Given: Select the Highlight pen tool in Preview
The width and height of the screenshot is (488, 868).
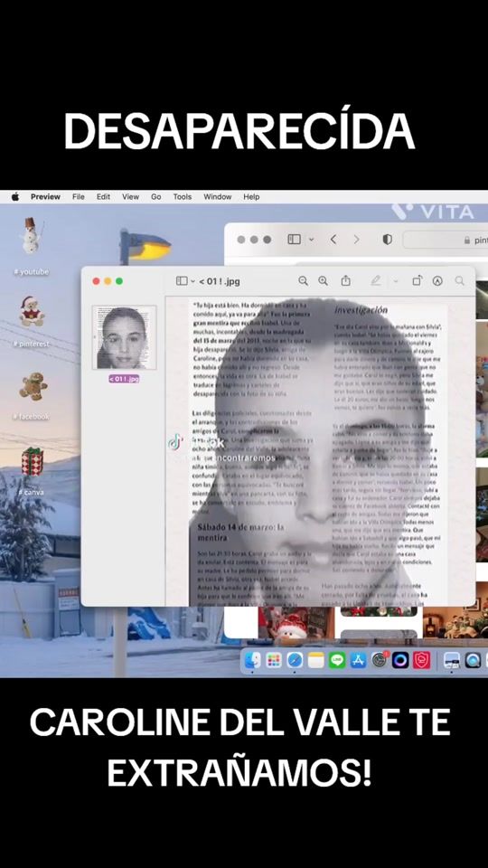Looking at the screenshot, I should 376,281.
